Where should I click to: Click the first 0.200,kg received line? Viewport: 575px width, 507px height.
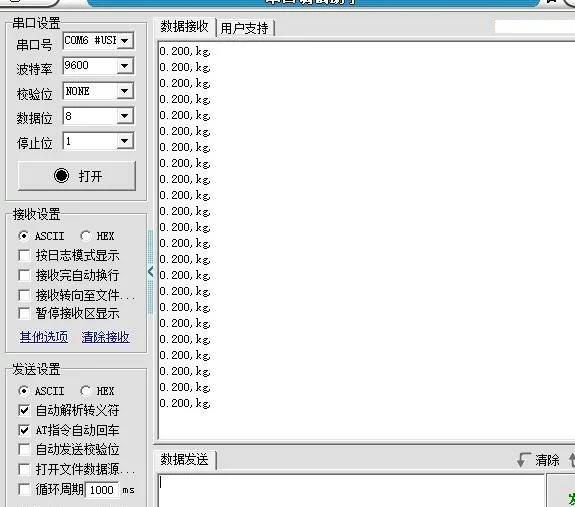tap(185, 51)
